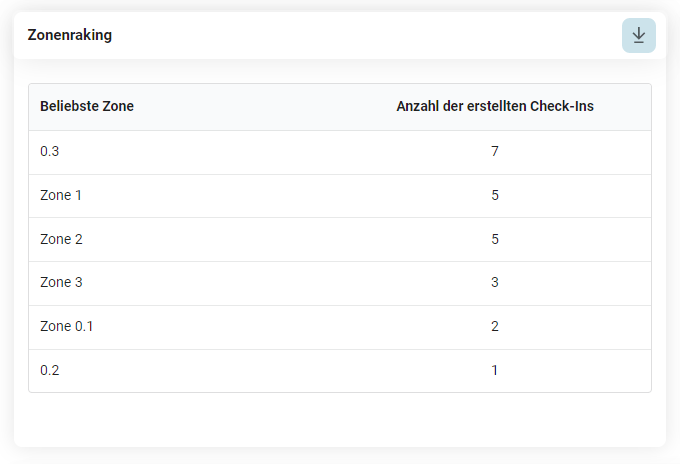
Task: Select the Zone 3 row
Action: (x=340, y=282)
